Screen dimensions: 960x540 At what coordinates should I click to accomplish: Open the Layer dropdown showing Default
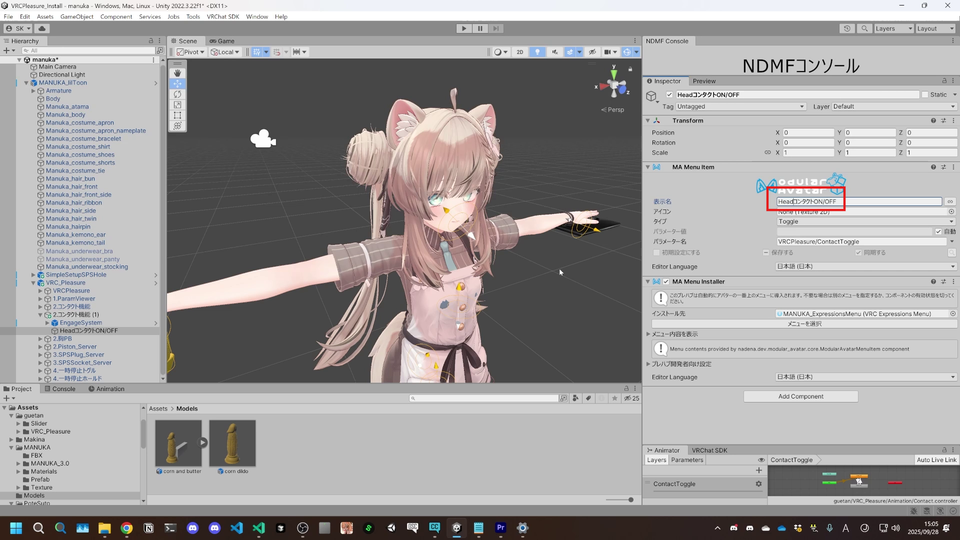pyautogui.click(x=888, y=106)
